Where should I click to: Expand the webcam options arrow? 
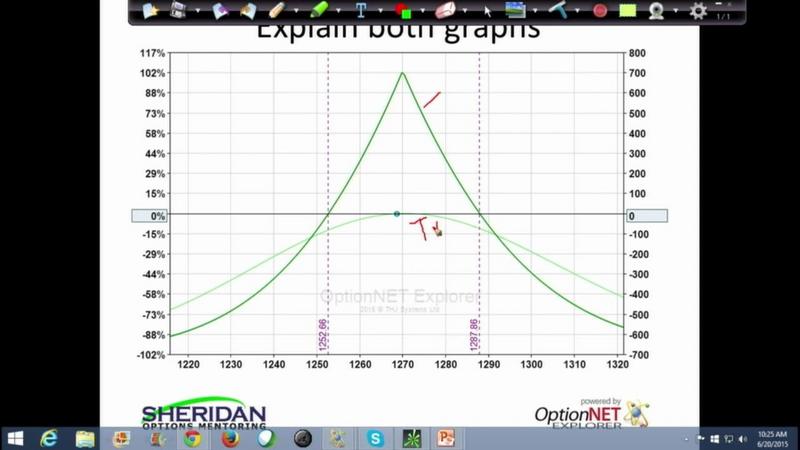[x=676, y=11]
